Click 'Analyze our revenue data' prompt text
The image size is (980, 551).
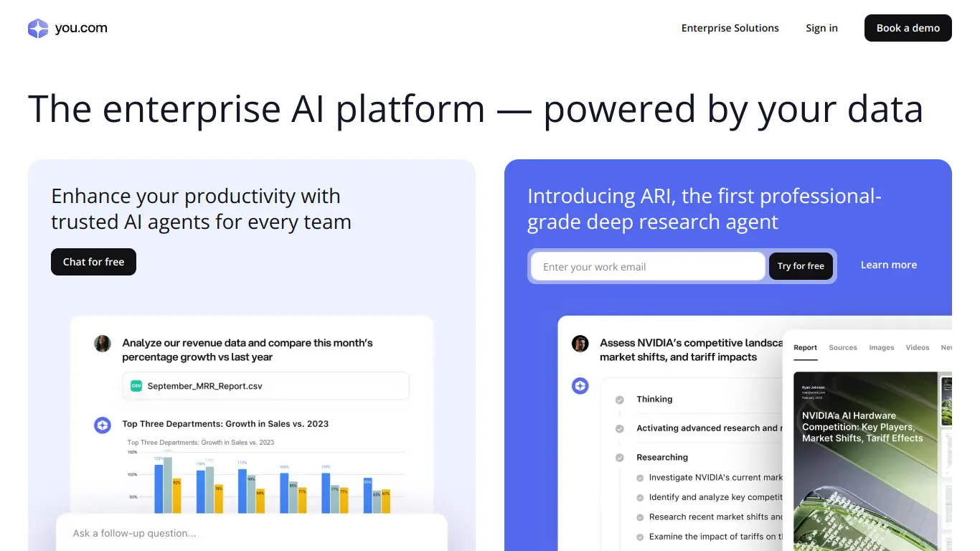pyautogui.click(x=248, y=349)
